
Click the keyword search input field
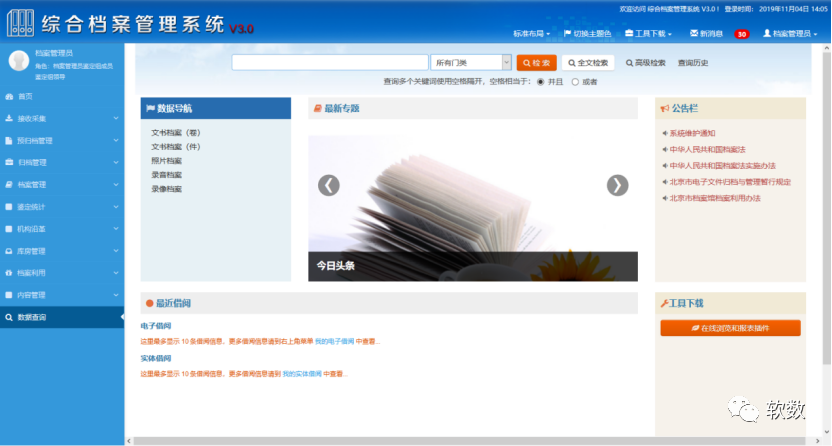[x=330, y=62]
